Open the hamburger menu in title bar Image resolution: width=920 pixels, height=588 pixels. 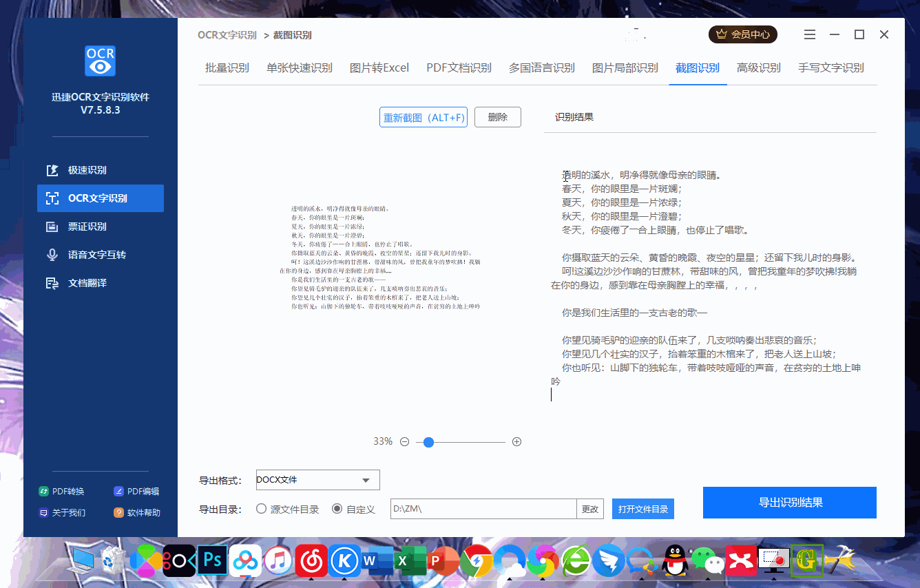810,34
